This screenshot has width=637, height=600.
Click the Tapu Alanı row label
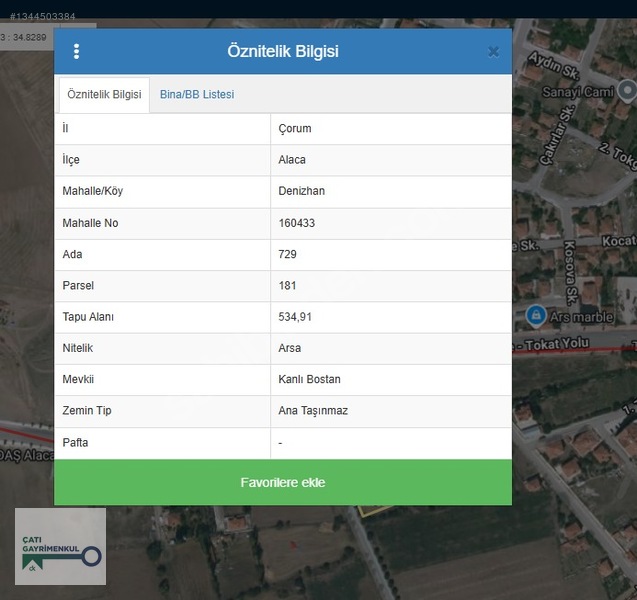88,317
